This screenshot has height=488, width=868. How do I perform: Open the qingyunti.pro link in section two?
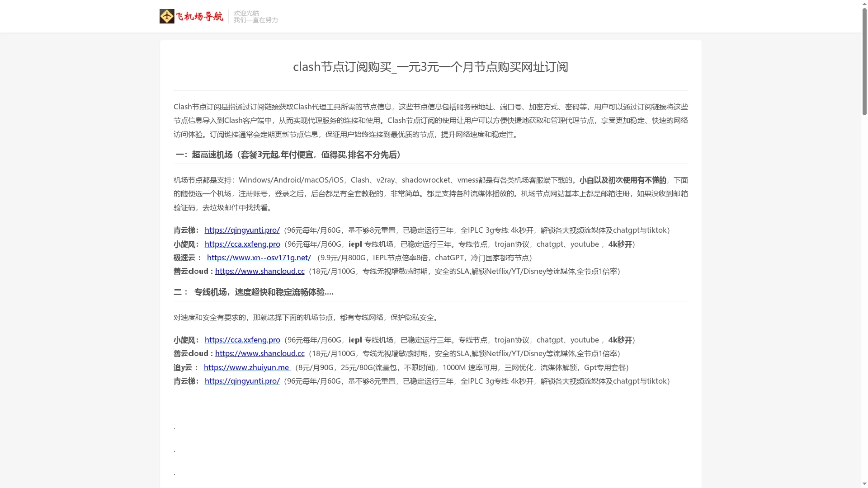click(x=242, y=381)
